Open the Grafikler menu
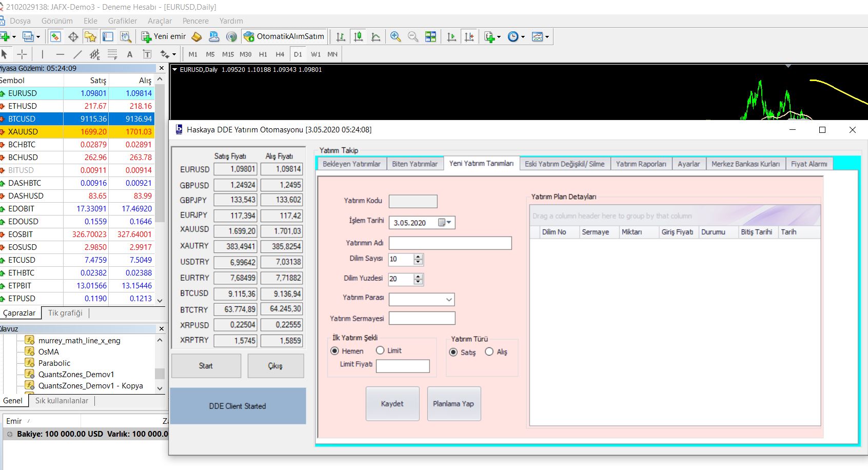This screenshot has height=470, width=868. [x=122, y=21]
